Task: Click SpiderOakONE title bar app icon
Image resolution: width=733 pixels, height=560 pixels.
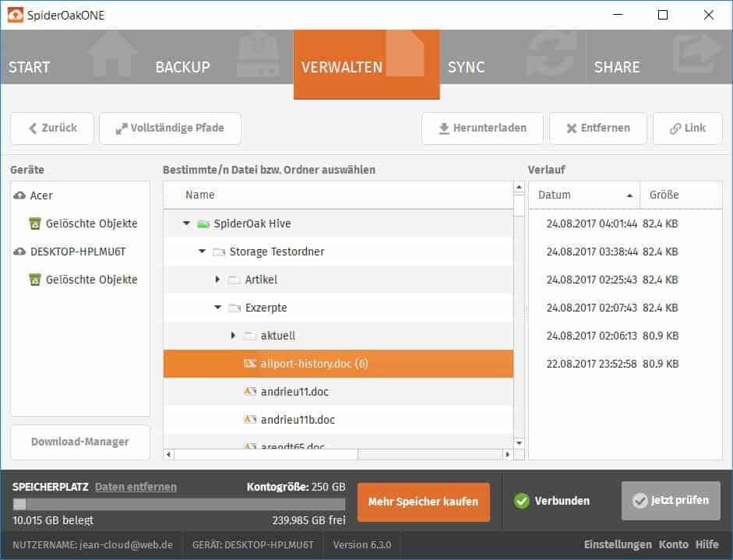Action: [15, 15]
